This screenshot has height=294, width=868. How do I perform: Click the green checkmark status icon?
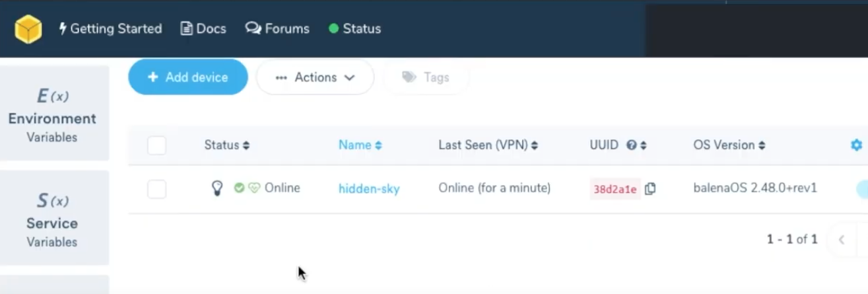coord(239,188)
